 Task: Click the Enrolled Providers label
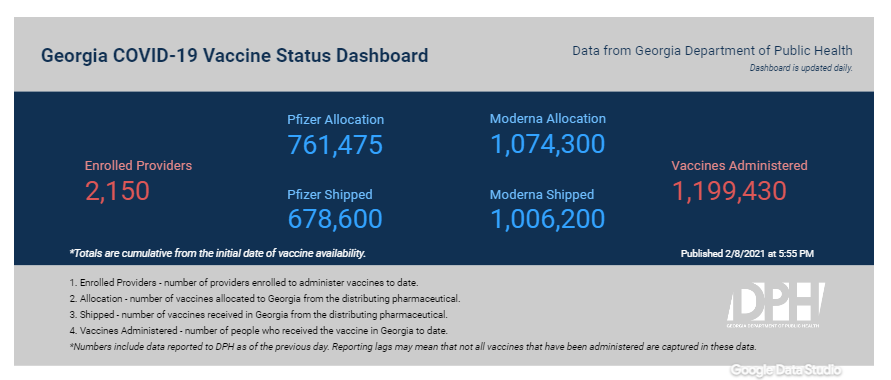tap(138, 166)
